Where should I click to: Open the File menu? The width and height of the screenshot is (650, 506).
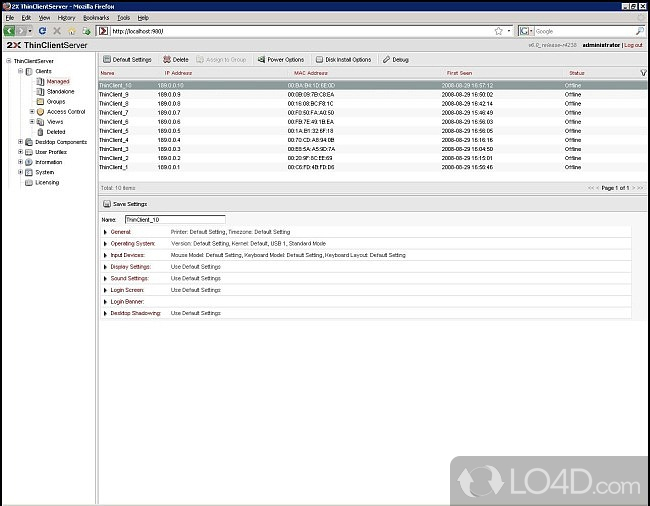pyautogui.click(x=10, y=18)
